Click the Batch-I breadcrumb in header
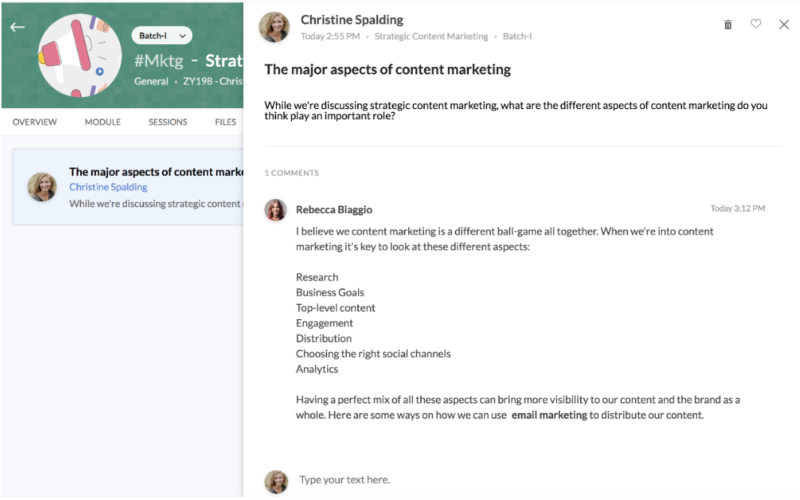The image size is (800, 500). (x=517, y=37)
